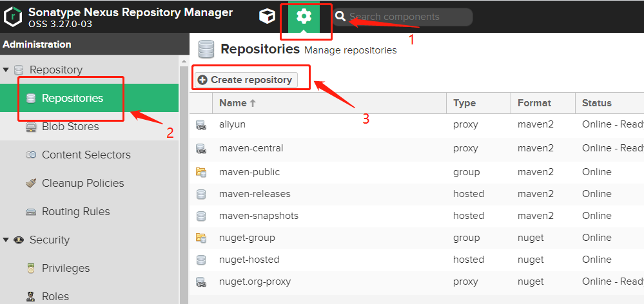The image size is (644, 304).
Task: Click the maven-snapshots hosted icon
Action: [200, 216]
